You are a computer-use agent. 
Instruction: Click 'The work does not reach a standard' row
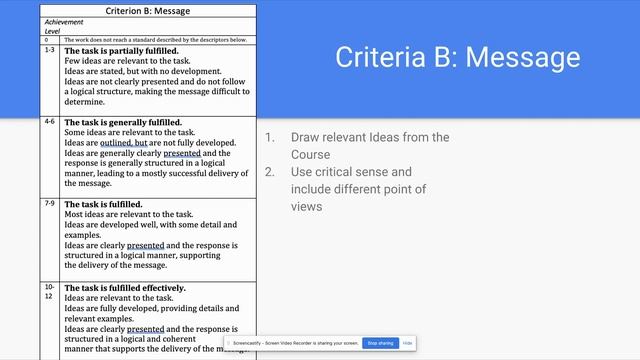point(156,40)
